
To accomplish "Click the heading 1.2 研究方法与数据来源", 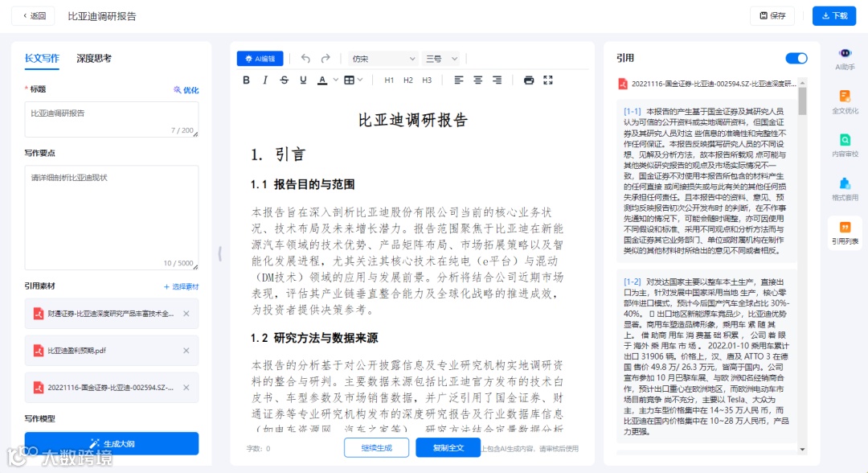I will [x=314, y=338].
